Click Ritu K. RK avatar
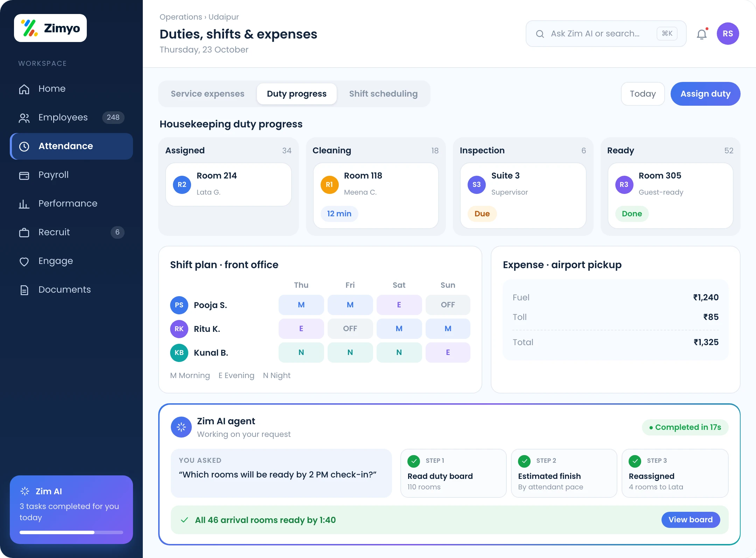The width and height of the screenshot is (756, 558). [179, 329]
